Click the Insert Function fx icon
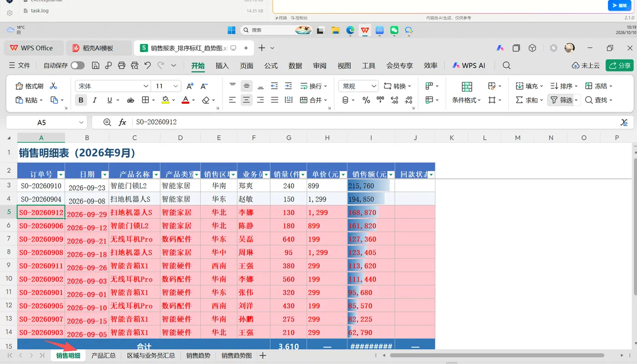Image resolution: width=637 pixels, height=364 pixels. [x=122, y=122]
